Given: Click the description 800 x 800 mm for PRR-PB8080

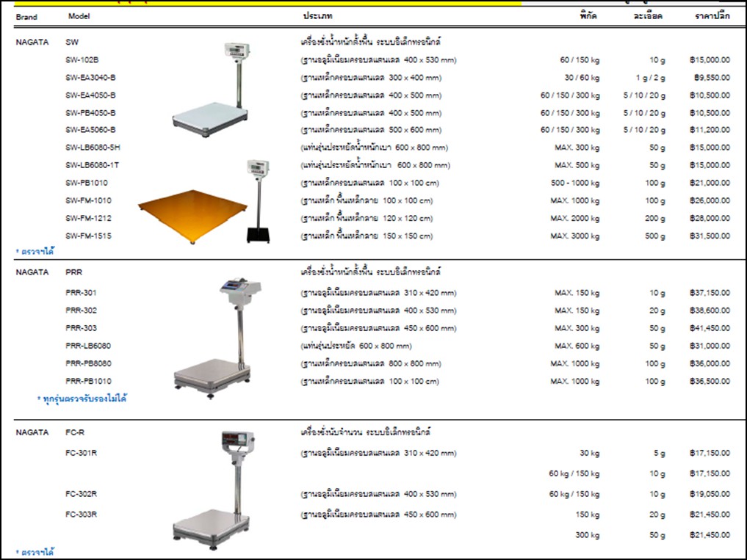Looking at the screenshot, I should (371, 363).
